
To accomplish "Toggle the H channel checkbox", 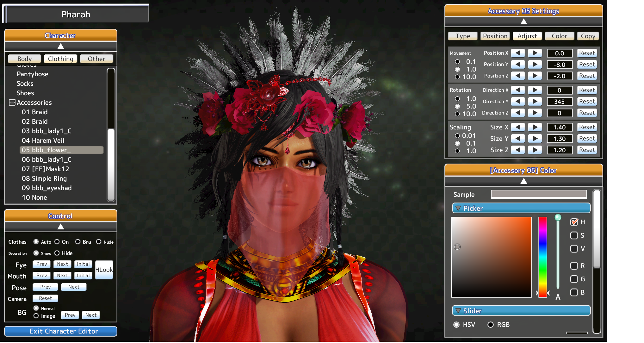I will coord(574,222).
